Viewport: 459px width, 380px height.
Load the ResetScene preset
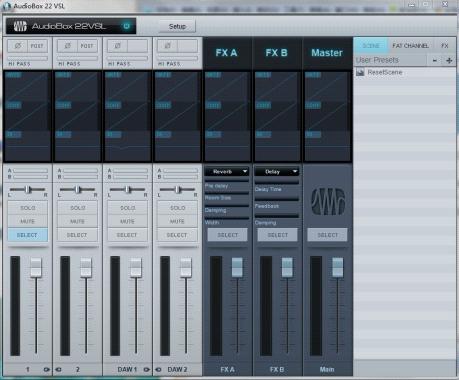(385, 72)
